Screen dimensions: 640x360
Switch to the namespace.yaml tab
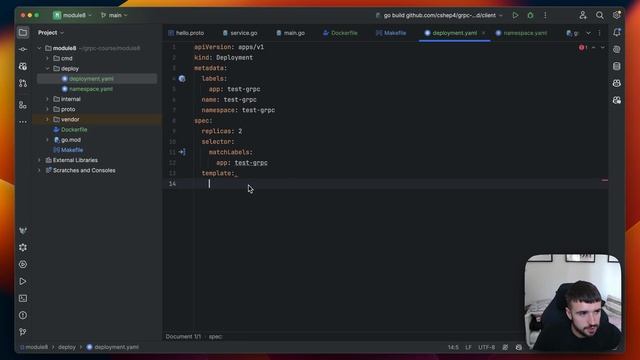pyautogui.click(x=521, y=33)
